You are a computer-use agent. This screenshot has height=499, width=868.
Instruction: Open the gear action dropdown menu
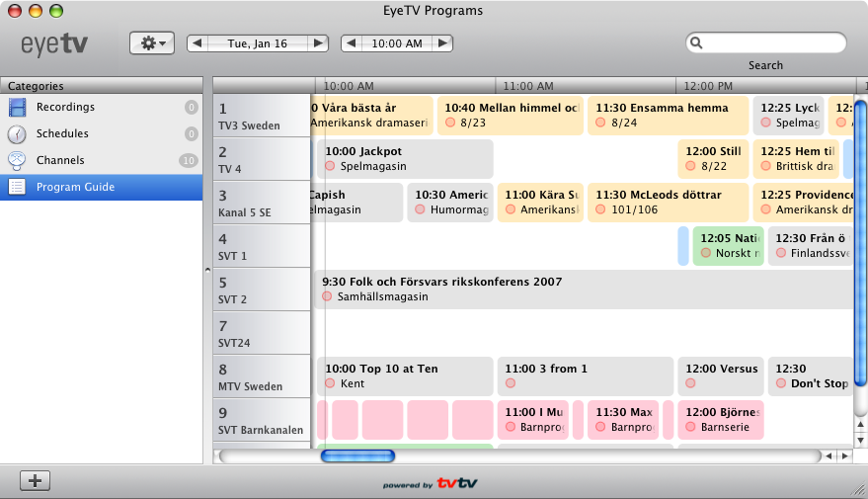pos(152,43)
